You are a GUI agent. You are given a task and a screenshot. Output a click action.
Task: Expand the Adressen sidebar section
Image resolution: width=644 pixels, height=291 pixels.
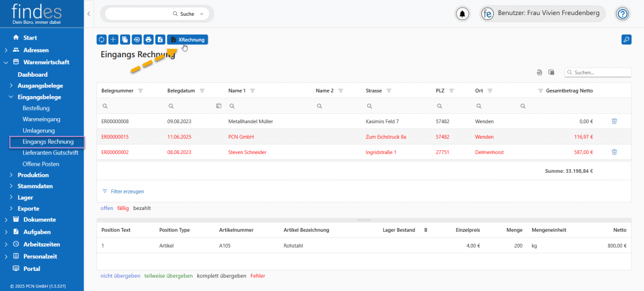[6, 50]
